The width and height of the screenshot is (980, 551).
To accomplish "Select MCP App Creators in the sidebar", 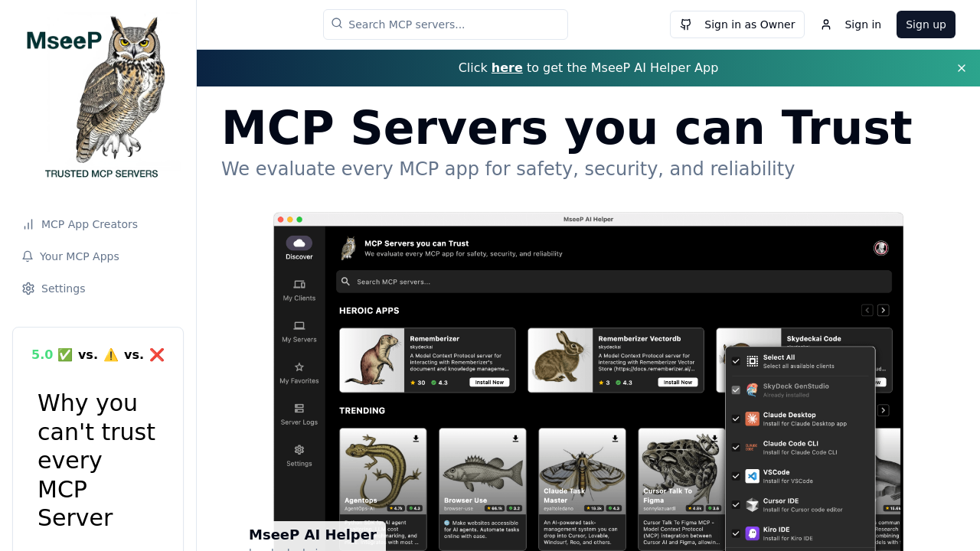I will (80, 223).
